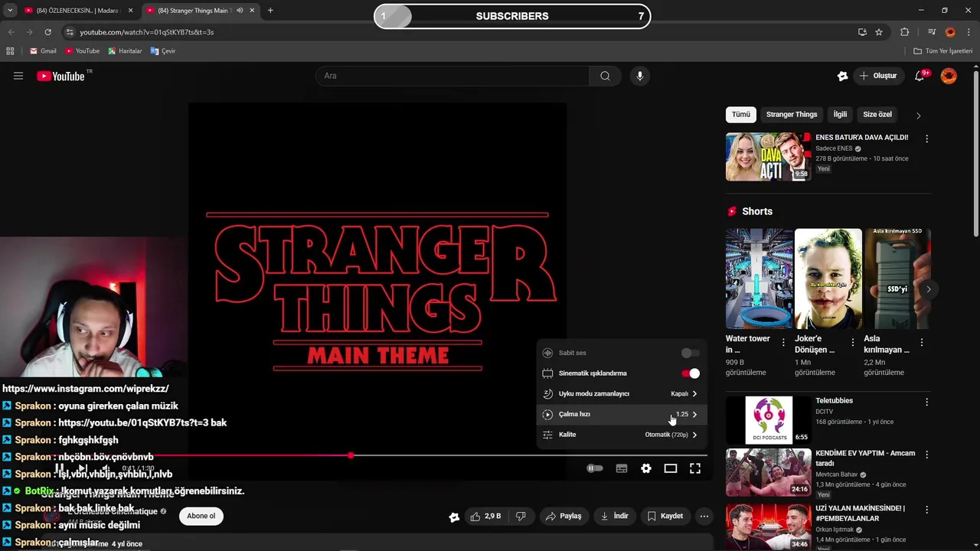The height and width of the screenshot is (551, 980).
Task: Reload the browser page
Action: coord(47,32)
